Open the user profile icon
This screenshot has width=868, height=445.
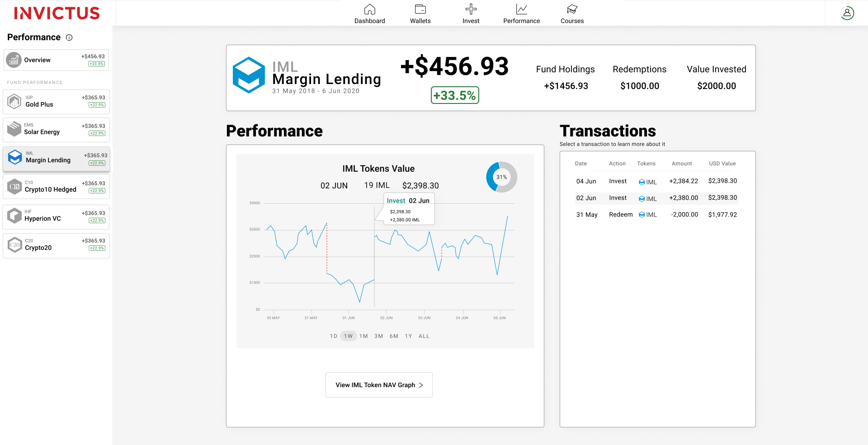click(x=848, y=13)
